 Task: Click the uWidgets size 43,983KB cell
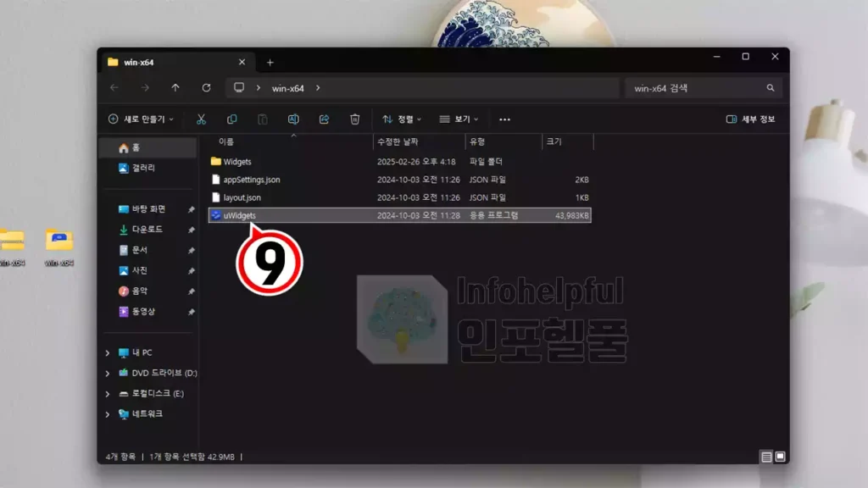click(572, 215)
